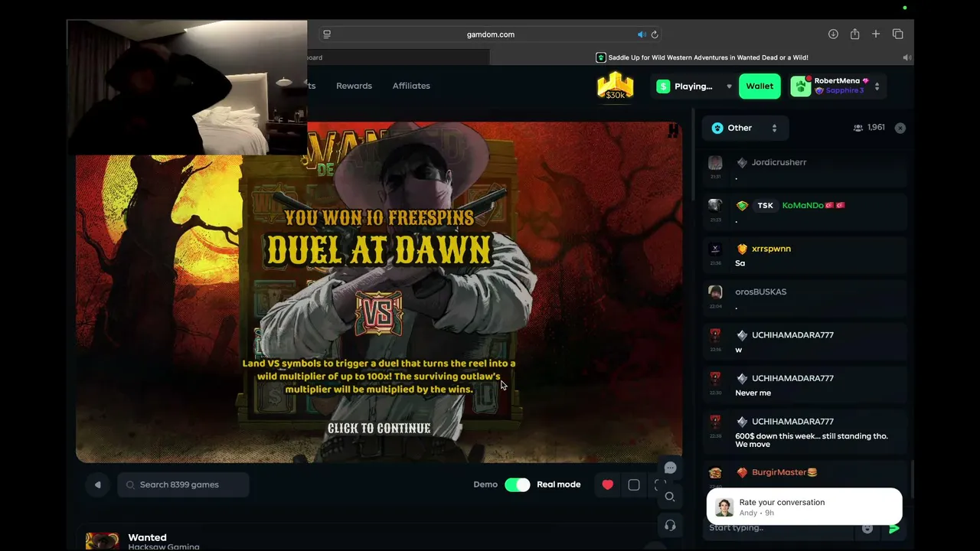Open a new Safari tab
This screenshot has width=980, height=551.
(x=876, y=34)
